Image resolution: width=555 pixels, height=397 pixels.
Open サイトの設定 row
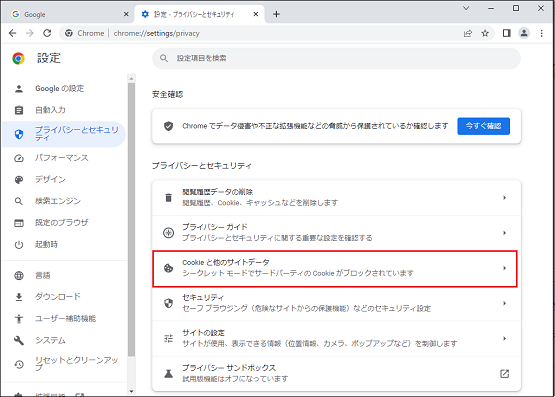tap(336, 339)
